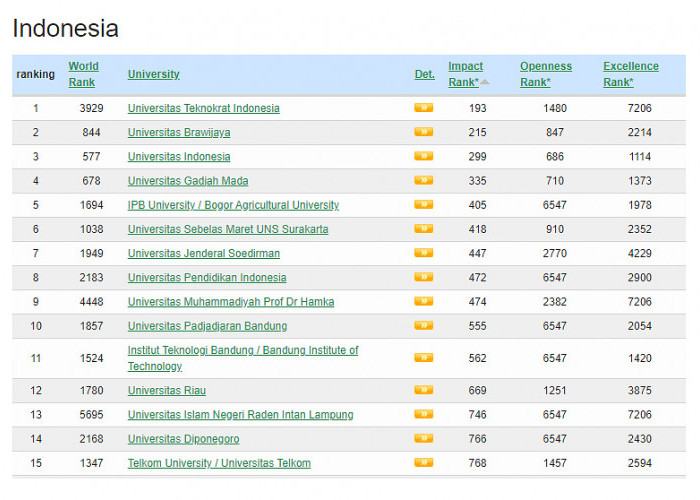The height and width of the screenshot is (500, 700).
Task: Open Universitas Jenderal Soedirman link
Action: (x=204, y=253)
